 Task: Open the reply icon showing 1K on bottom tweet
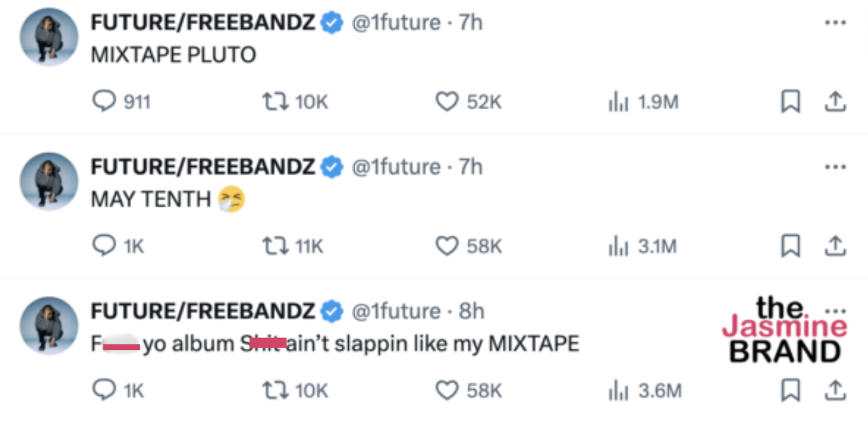(104, 390)
